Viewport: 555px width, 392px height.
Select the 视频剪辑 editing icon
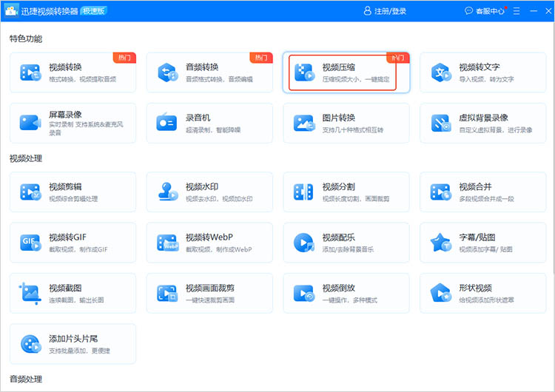click(x=30, y=192)
